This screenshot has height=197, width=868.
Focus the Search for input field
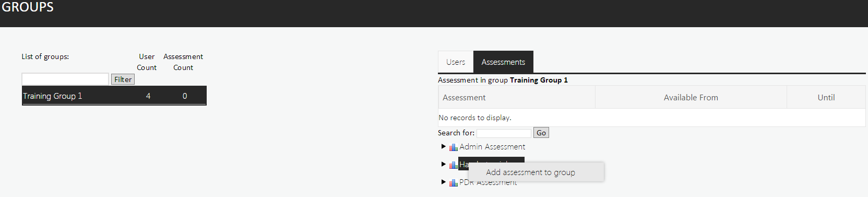coord(504,133)
